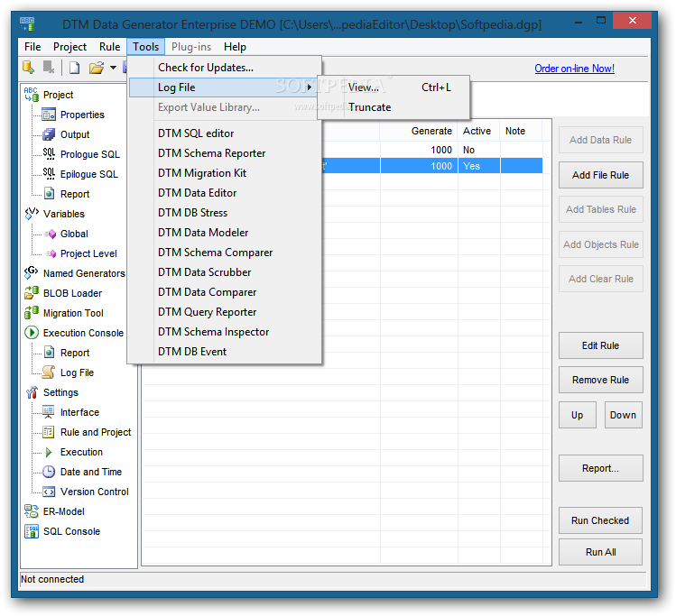Open Output node icon in tree
Screen dimensions: 676x616
tap(49, 134)
